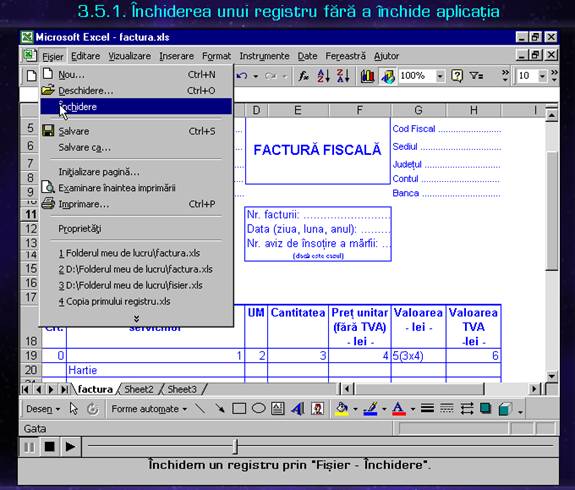Click the Office Assistant help icon
Screen dimensions: 575x490
[x=457, y=76]
